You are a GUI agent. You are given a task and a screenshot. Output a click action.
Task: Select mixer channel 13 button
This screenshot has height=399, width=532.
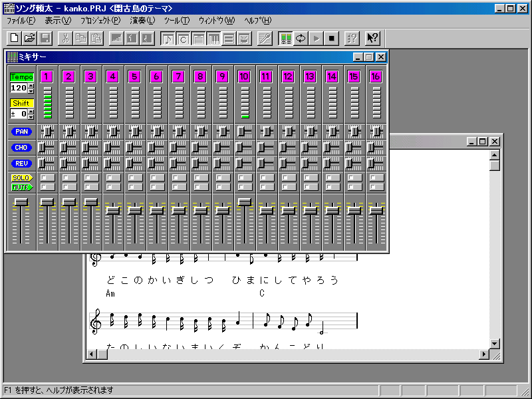point(310,76)
